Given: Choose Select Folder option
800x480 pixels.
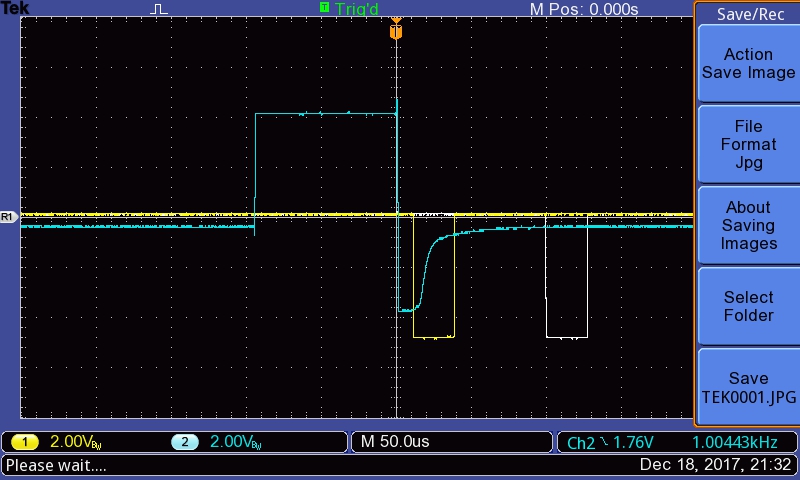Looking at the screenshot, I should (748, 306).
